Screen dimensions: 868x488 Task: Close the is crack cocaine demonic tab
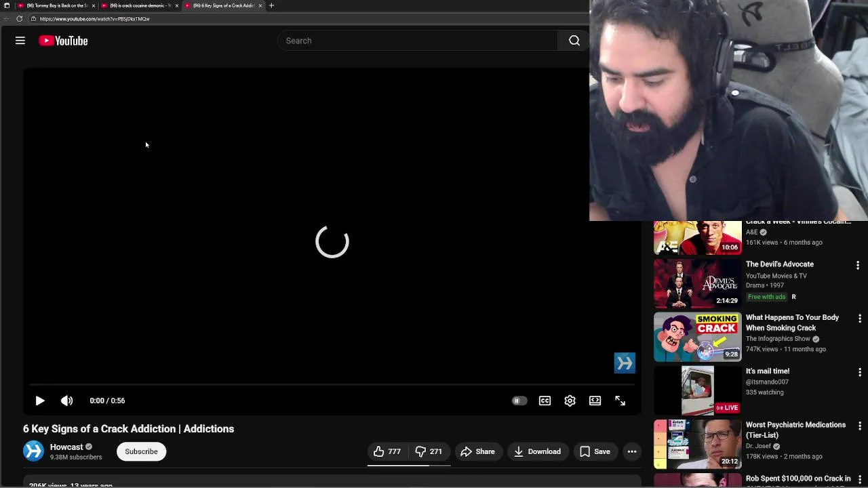coord(177,5)
